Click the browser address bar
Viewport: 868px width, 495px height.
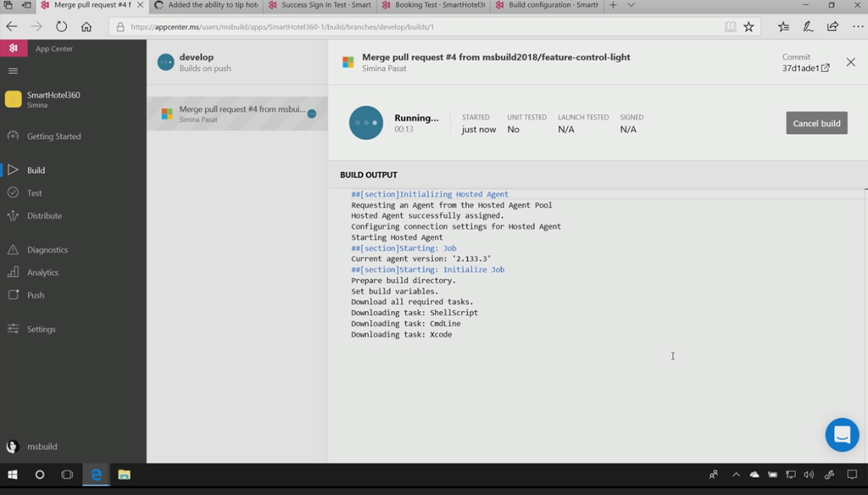pyautogui.click(x=415, y=27)
